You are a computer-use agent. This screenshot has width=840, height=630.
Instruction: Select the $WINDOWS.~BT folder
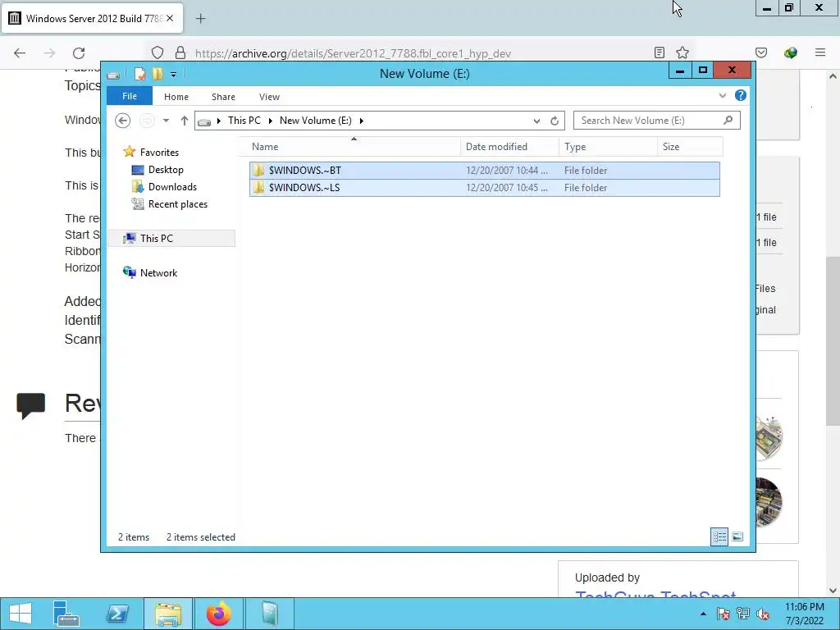point(484,171)
